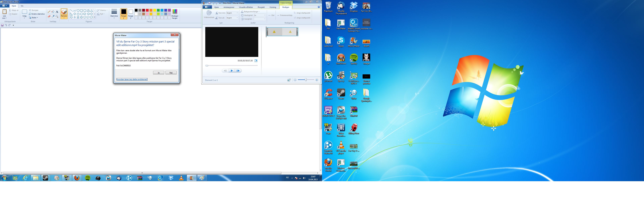Click the Pensler brush button
The image size is (644, 200).
point(64,14)
